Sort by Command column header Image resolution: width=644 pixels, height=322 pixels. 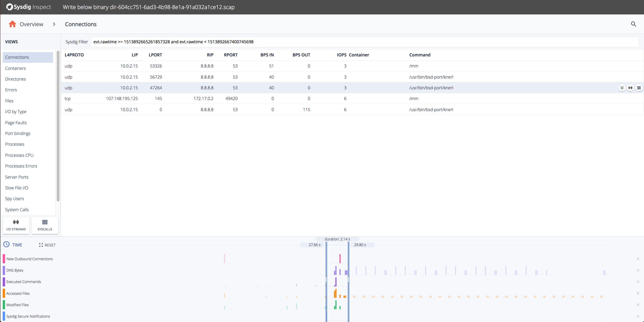coord(420,55)
